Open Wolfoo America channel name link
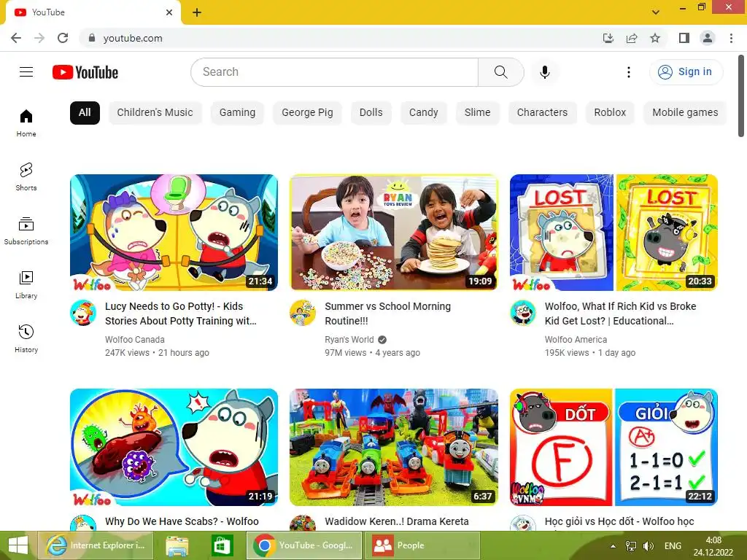 pyautogui.click(x=576, y=340)
